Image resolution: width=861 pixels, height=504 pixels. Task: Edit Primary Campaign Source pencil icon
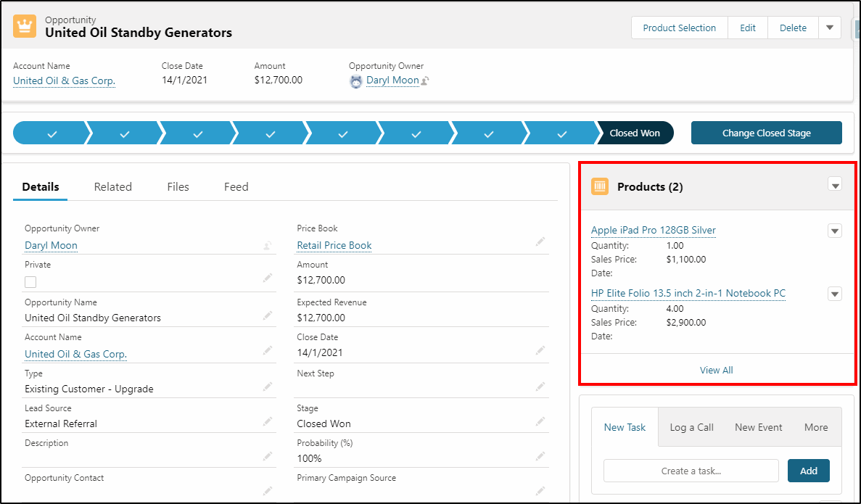coord(540,491)
